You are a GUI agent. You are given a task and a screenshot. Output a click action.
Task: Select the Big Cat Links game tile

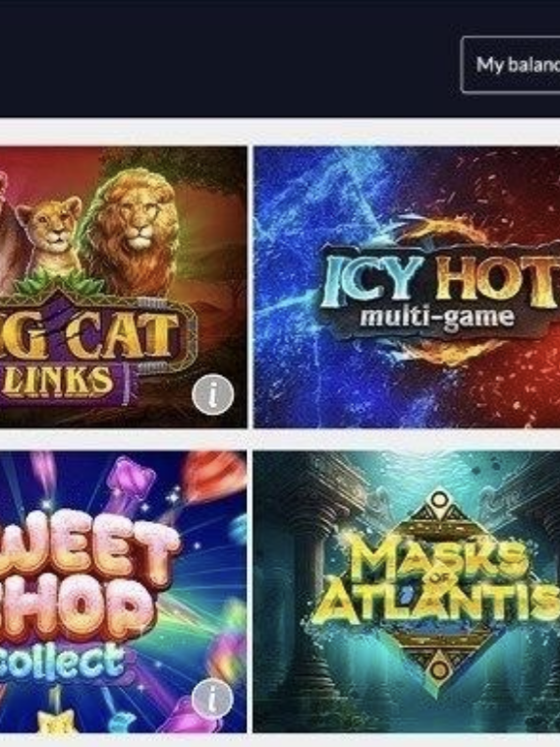(124, 287)
